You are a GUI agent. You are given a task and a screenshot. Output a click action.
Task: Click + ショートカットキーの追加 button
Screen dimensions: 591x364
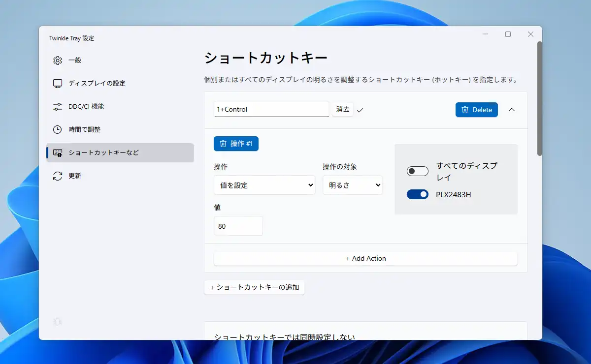(254, 287)
